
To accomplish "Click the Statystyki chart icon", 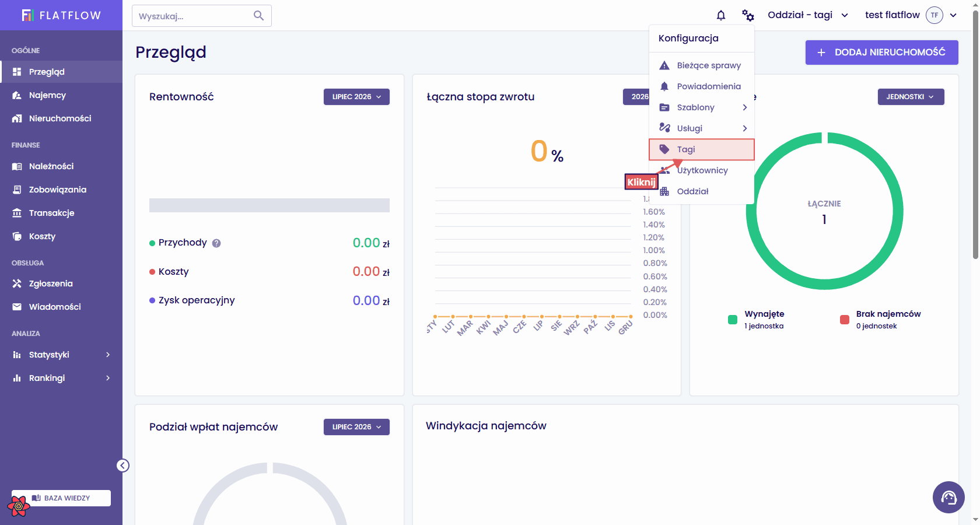I will coord(17,355).
